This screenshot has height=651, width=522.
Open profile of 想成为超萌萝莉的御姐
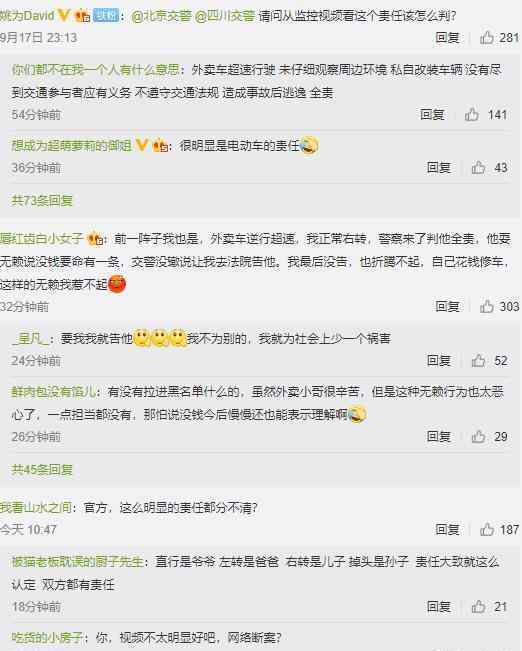(x=71, y=146)
